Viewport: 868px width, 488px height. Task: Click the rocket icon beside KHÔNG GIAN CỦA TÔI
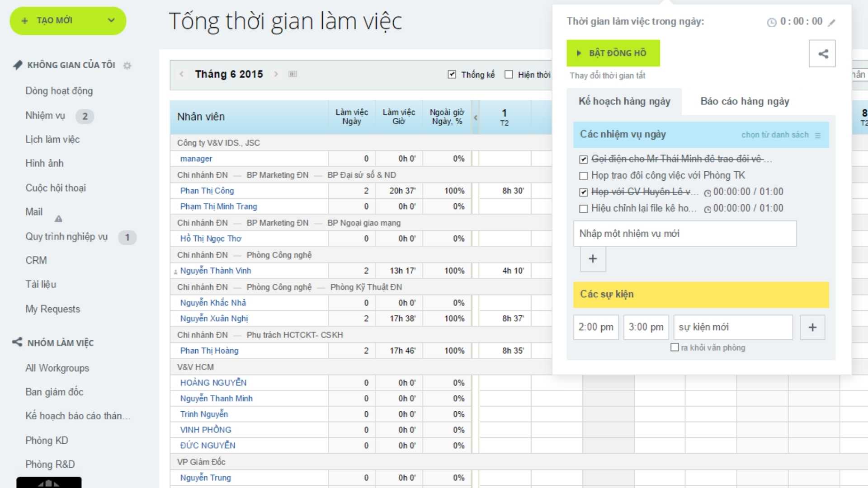18,65
